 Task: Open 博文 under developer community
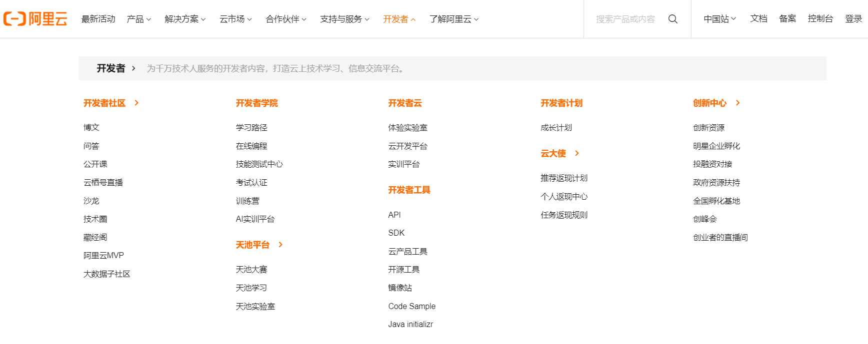coord(91,127)
